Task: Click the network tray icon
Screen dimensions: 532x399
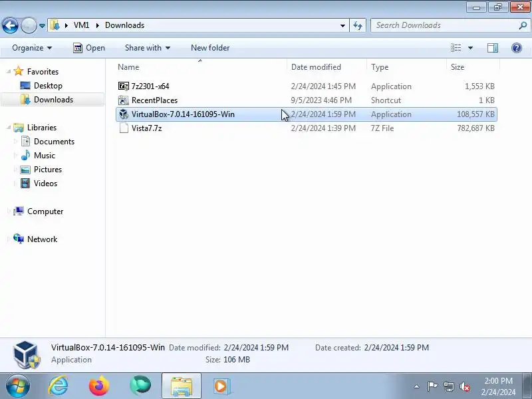Action: pos(449,386)
